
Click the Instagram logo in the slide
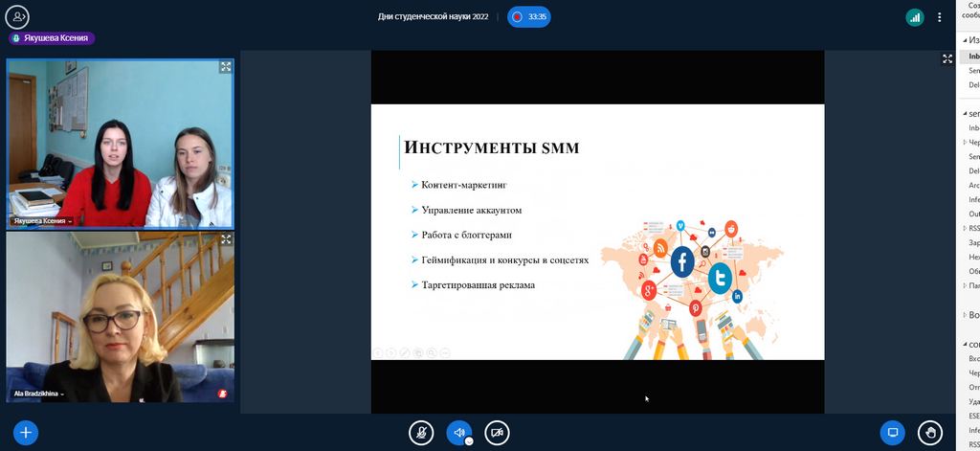(x=705, y=252)
